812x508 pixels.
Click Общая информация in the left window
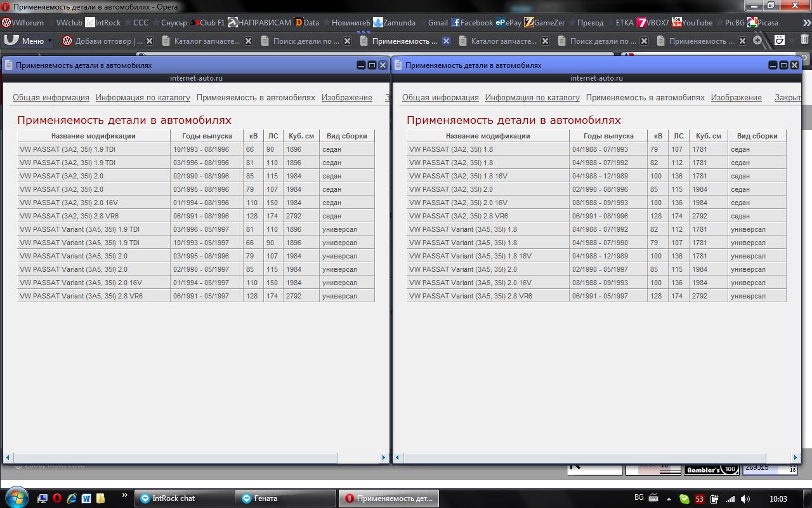tap(51, 98)
